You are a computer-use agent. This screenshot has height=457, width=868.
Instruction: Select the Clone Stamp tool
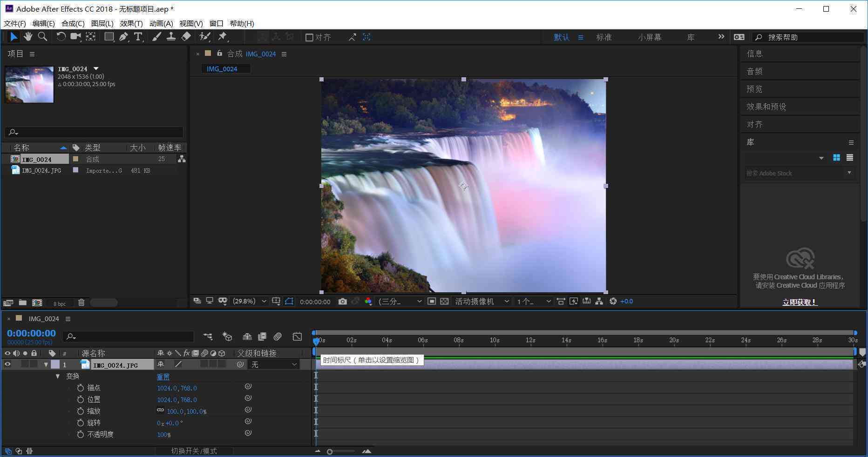tap(171, 37)
